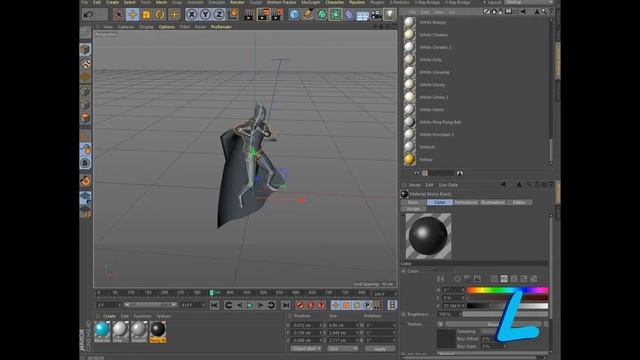Click the black material preview sphere
This screenshot has width=640, height=360.
tap(428, 236)
